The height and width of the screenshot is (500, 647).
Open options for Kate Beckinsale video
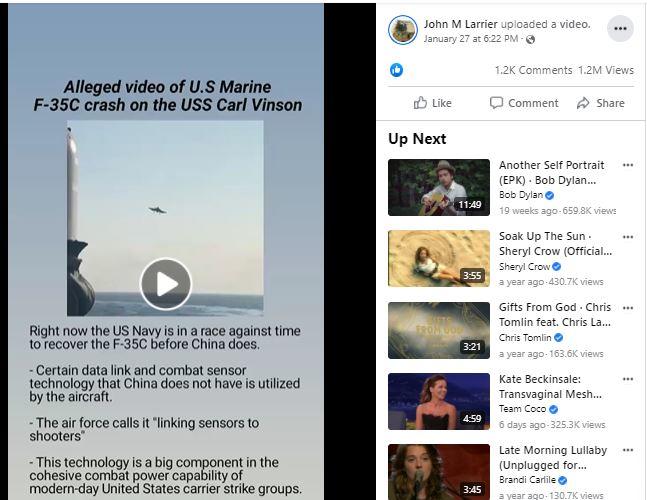click(x=628, y=379)
